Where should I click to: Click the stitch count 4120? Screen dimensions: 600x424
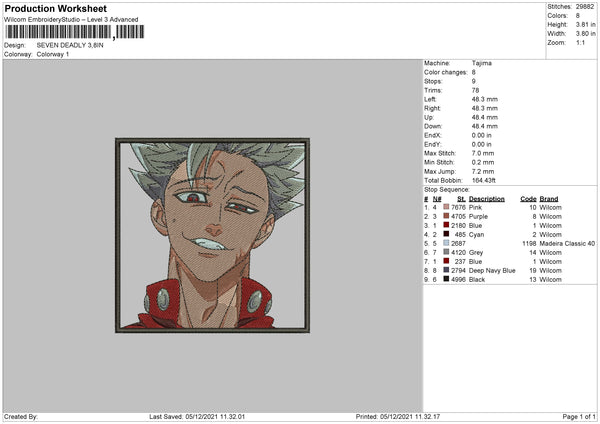point(458,252)
